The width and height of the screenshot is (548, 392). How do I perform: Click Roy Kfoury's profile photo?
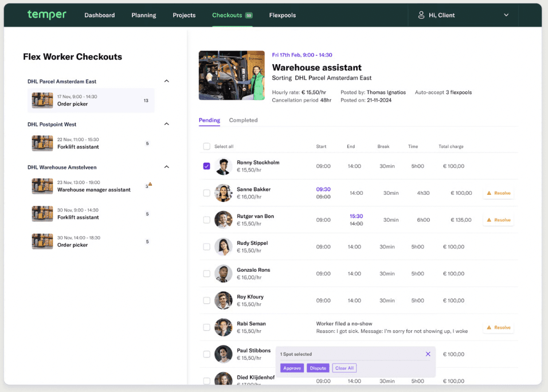pyautogui.click(x=224, y=301)
